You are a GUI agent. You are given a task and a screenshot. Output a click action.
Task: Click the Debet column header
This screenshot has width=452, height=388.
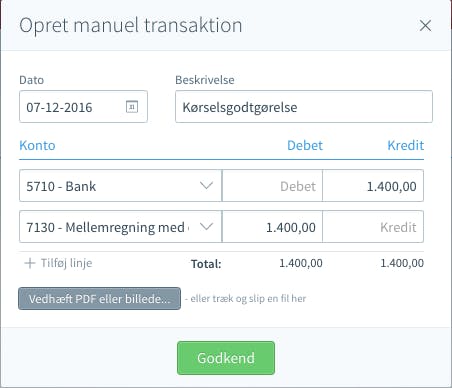(x=305, y=146)
